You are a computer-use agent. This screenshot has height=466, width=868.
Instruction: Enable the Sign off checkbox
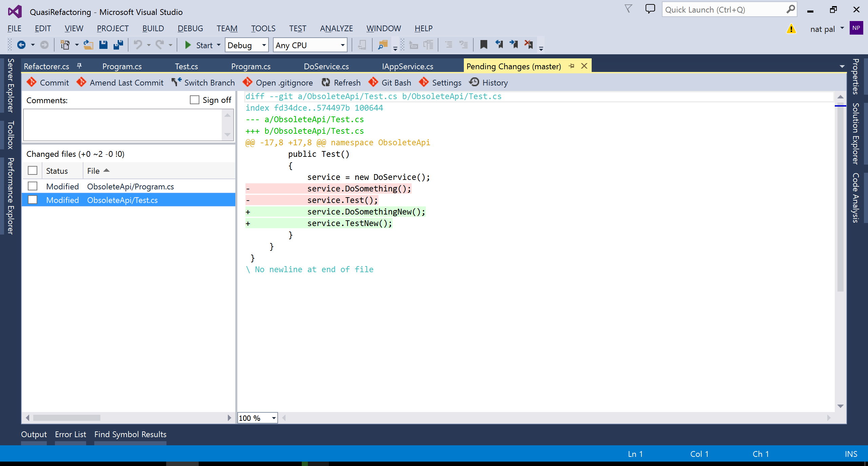[195, 100]
